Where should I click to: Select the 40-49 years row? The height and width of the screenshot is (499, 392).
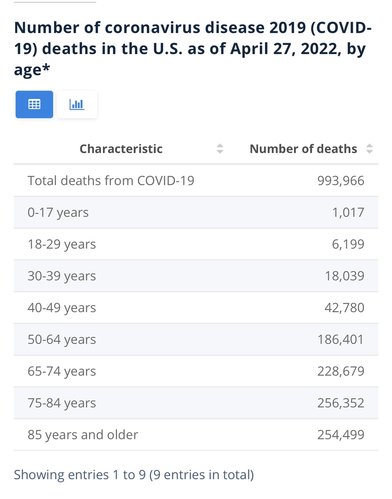[196, 308]
